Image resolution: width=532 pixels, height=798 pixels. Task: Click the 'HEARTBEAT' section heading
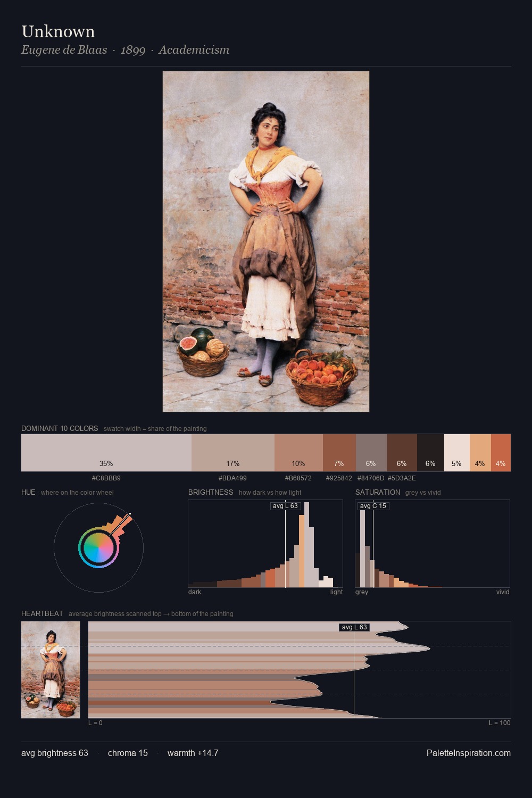click(x=42, y=613)
